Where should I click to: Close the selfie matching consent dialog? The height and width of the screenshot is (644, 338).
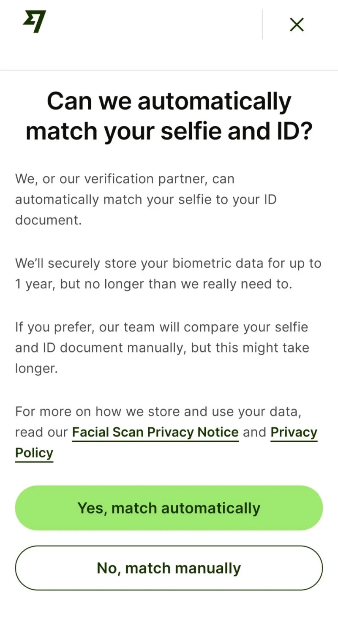coord(297,24)
